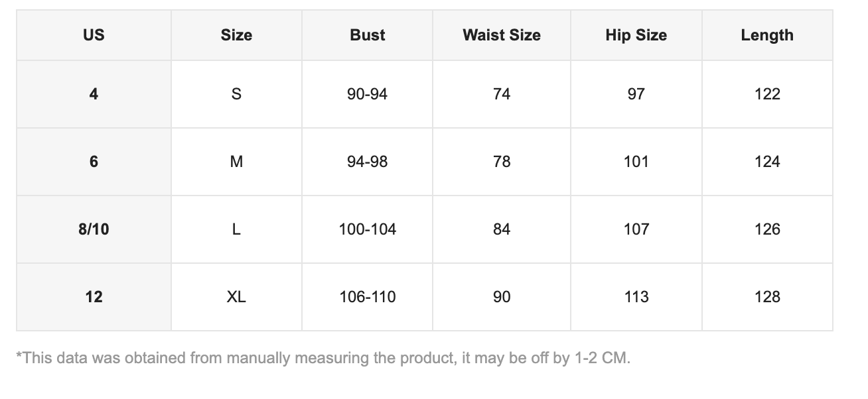Click the Length column header
This screenshot has width=868, height=399.
tap(767, 35)
